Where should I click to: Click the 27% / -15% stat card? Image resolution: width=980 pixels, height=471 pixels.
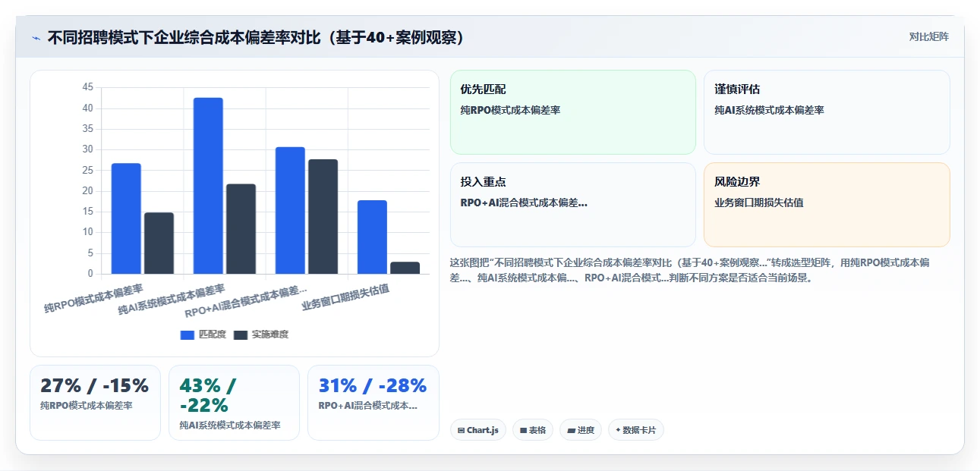(x=95, y=403)
